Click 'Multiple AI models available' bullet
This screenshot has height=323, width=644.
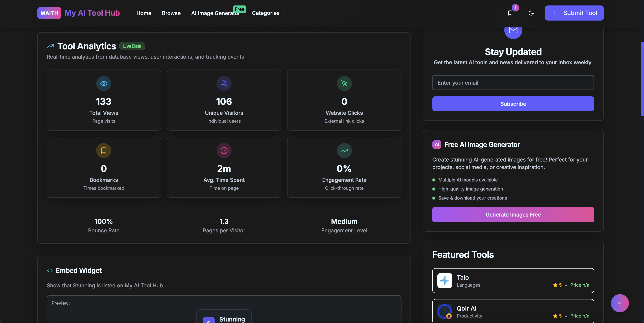click(468, 180)
